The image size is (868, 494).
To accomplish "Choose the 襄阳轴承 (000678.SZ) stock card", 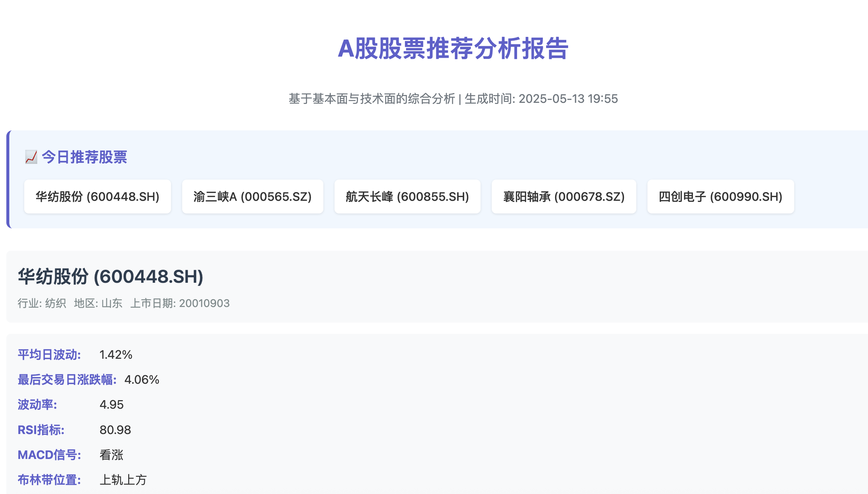I will tap(564, 196).
